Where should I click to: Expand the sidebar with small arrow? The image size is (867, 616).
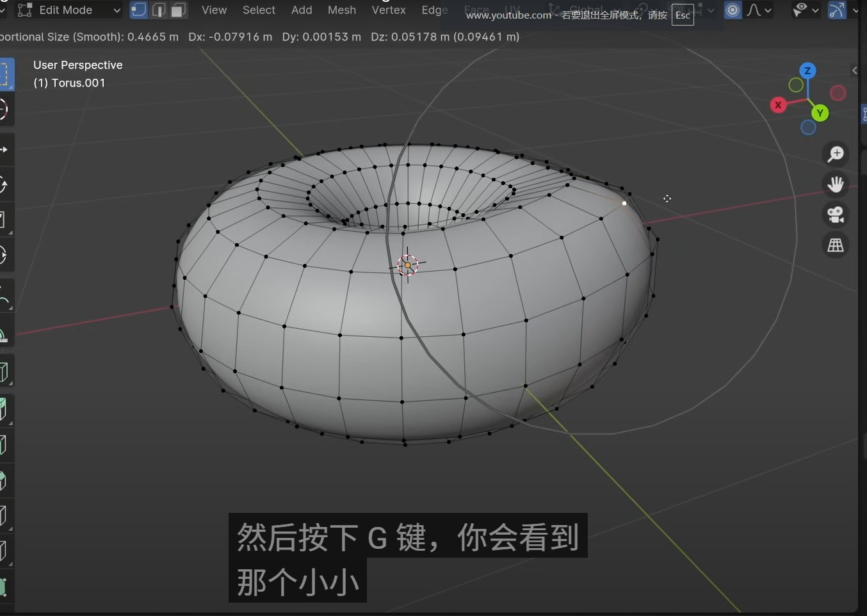pos(854,70)
